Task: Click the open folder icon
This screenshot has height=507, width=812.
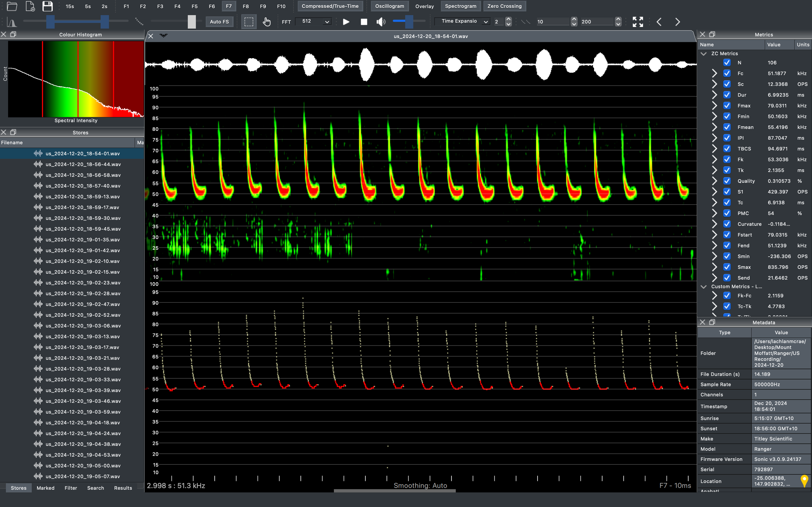Action: point(12,6)
